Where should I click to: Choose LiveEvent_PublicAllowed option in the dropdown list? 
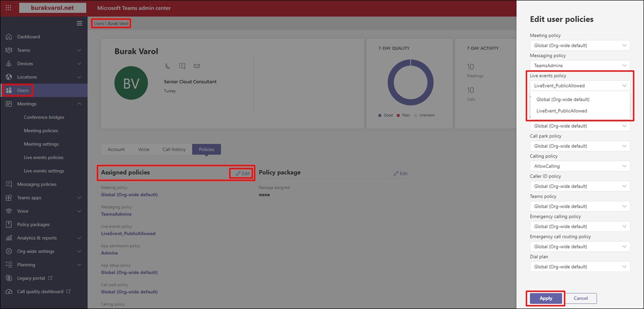[x=580, y=111]
